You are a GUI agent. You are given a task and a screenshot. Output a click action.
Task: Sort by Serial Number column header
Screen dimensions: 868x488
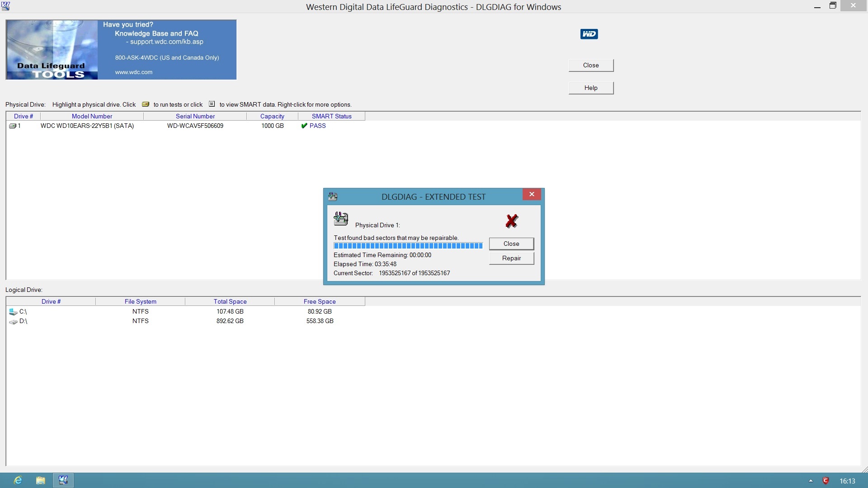(195, 117)
